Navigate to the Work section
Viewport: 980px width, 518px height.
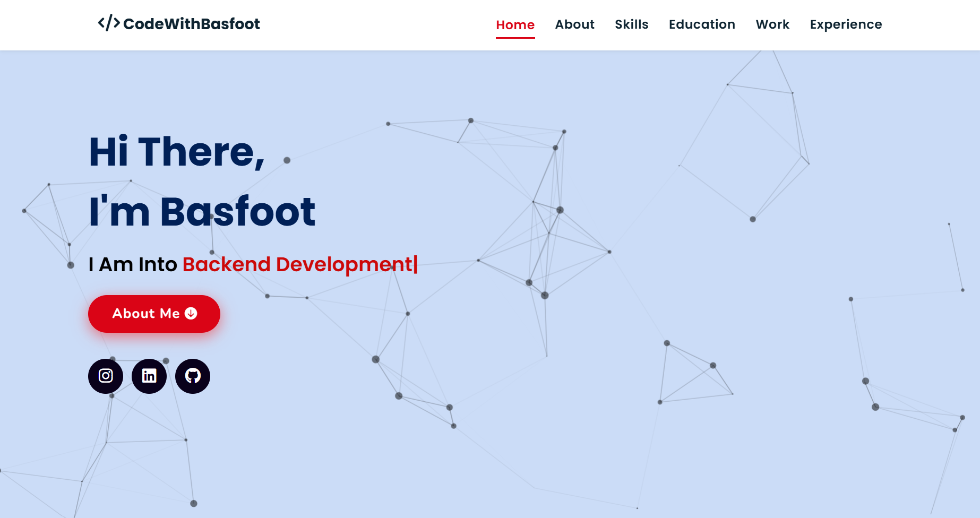tap(772, 24)
